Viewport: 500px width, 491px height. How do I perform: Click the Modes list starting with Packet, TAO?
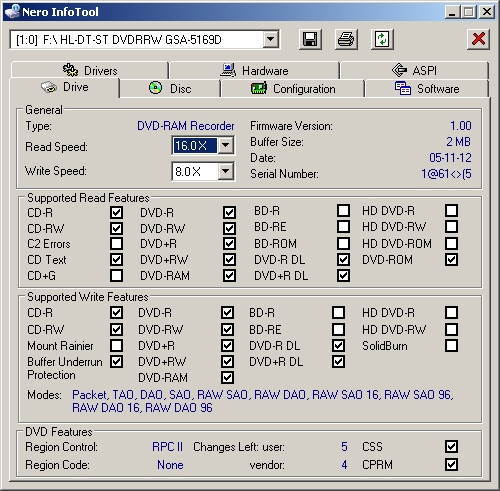coord(262,401)
